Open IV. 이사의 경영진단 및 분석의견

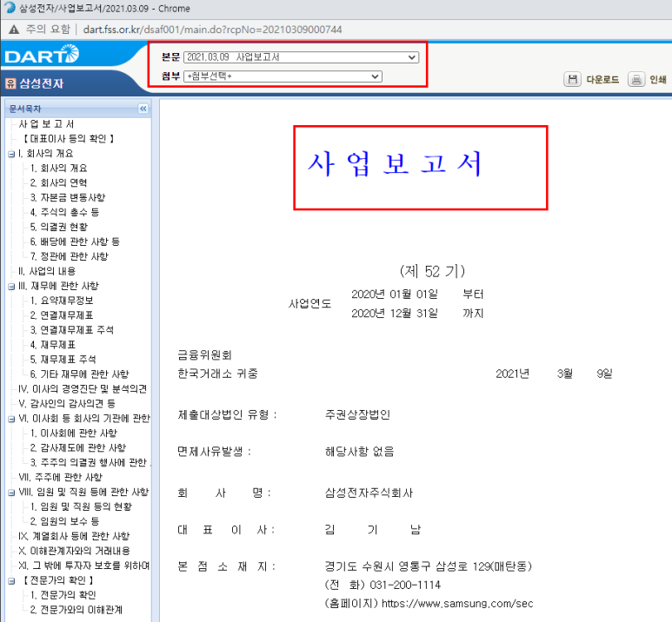[x=83, y=388]
